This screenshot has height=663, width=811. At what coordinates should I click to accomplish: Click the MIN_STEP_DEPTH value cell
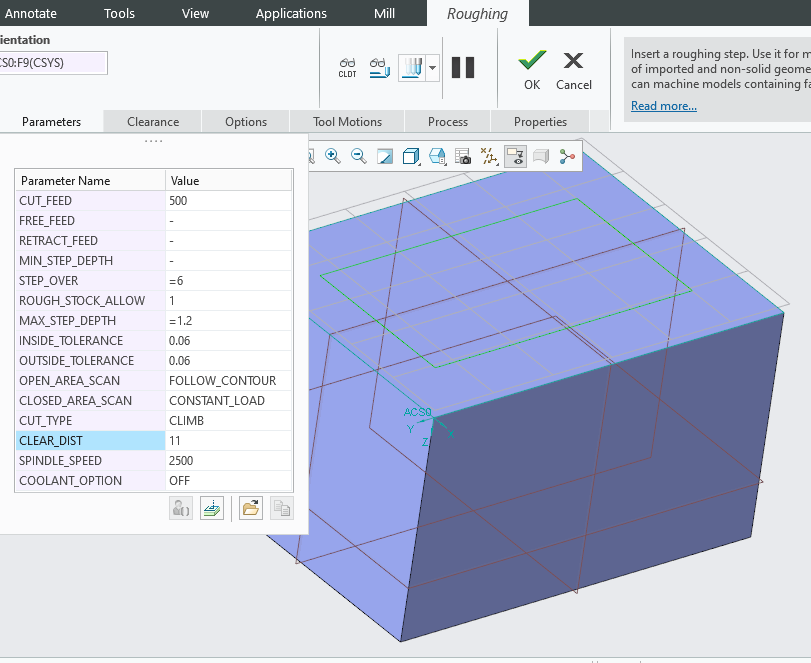(229, 261)
